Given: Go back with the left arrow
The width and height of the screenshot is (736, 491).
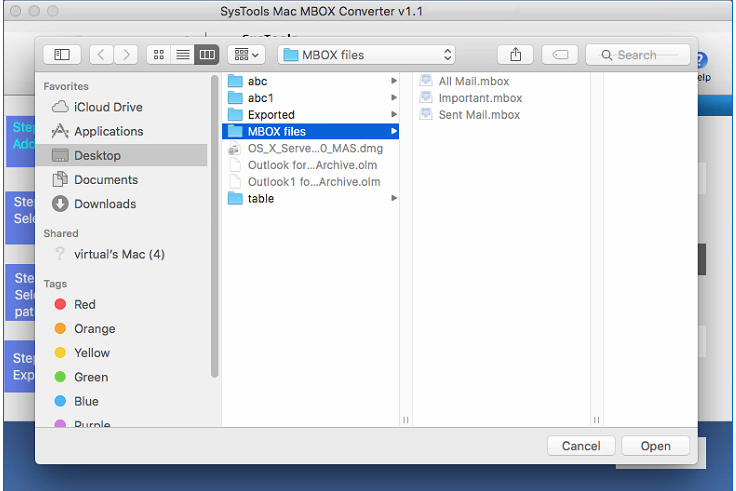Looking at the screenshot, I should 101,55.
